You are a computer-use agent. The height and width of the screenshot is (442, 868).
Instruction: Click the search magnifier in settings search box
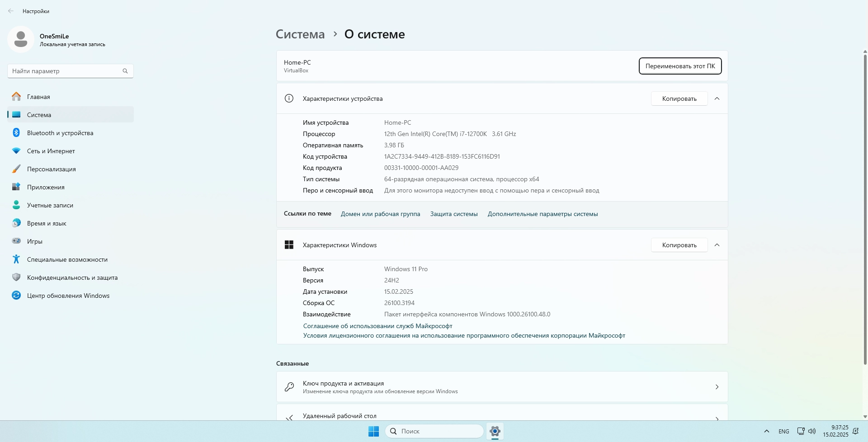coord(125,71)
